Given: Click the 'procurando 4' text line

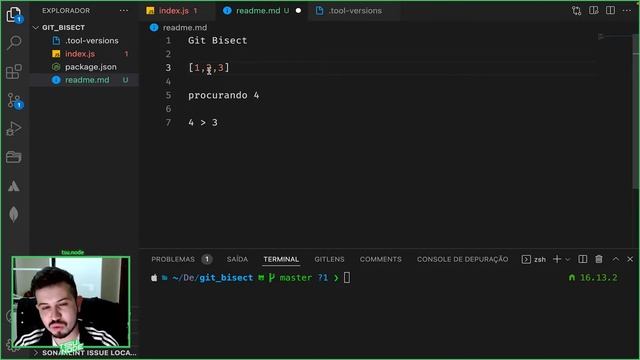Looking at the screenshot, I should coord(223,95).
